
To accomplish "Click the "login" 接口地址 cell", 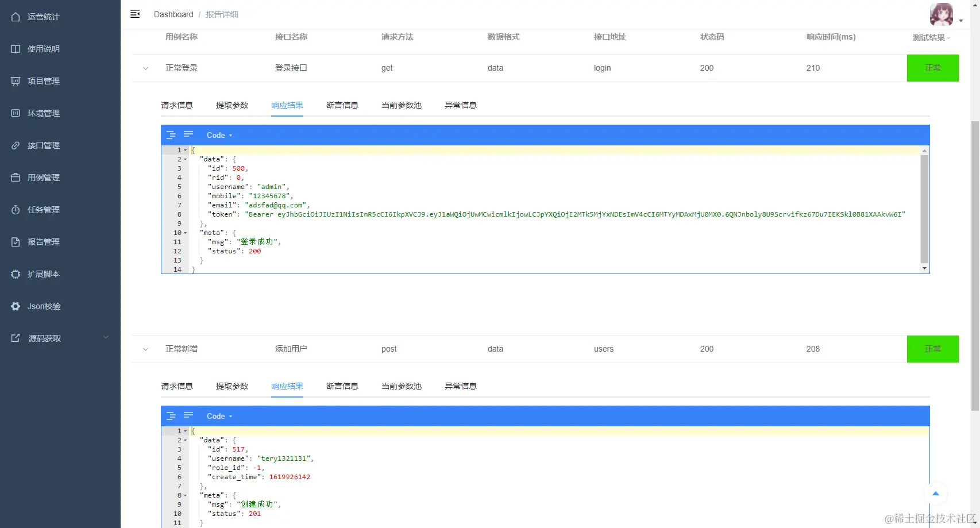I will tap(602, 68).
